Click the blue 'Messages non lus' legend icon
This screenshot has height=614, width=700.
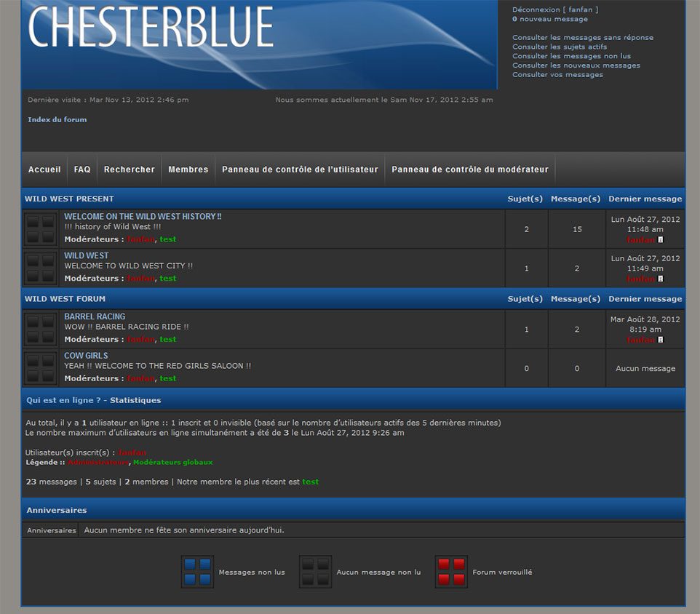[197, 572]
